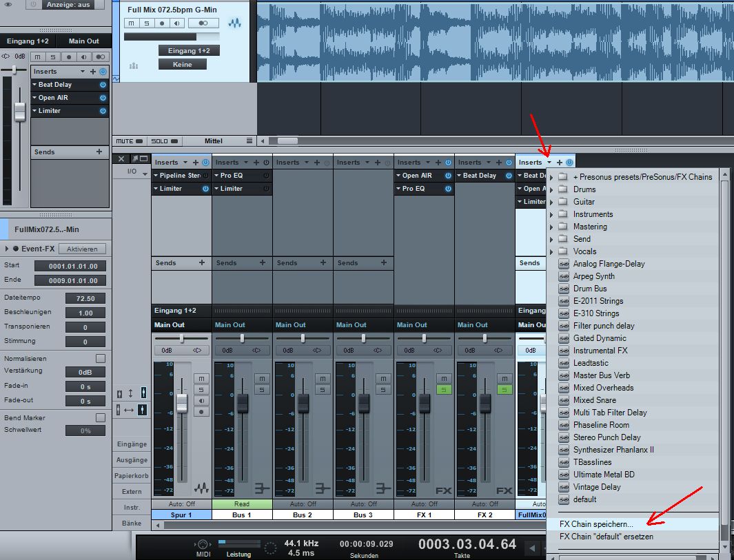Open the inspector Inserts dropdown arrow
This screenshot has width=734, height=560.
coord(83,72)
